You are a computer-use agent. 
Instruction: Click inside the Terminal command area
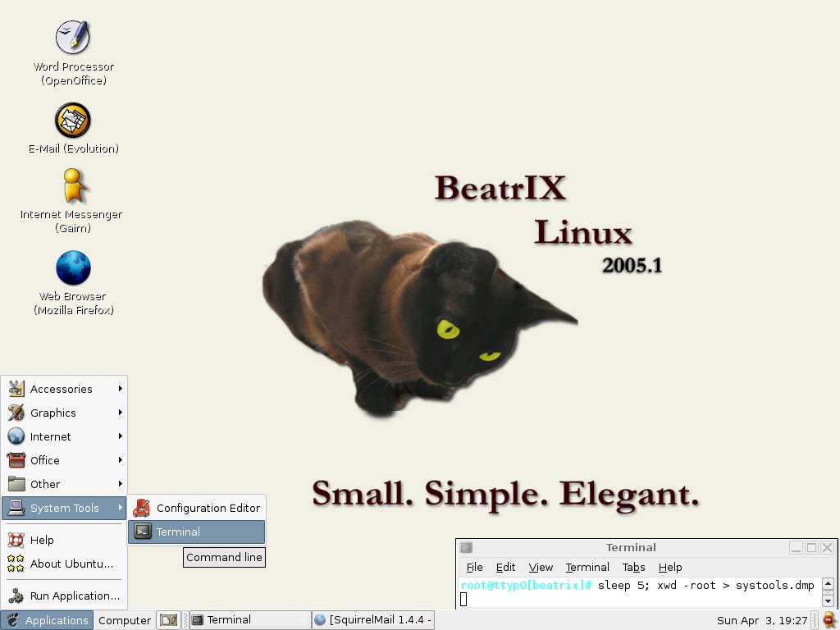(x=640, y=592)
